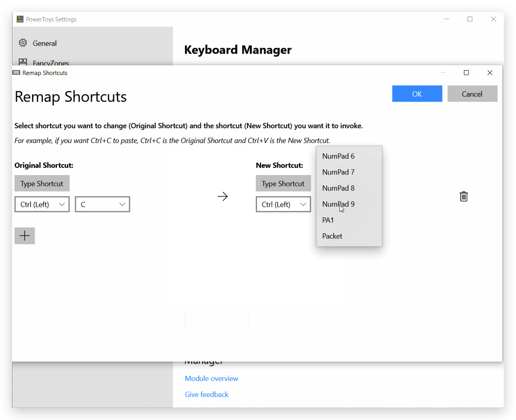Add a new shortcut remapping row
Viewport: 516px width, 420px height.
(25, 236)
